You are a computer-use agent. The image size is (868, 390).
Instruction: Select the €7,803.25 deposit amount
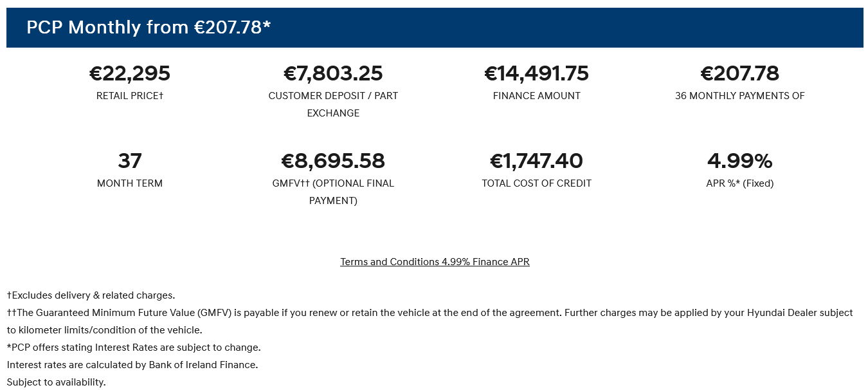[333, 73]
